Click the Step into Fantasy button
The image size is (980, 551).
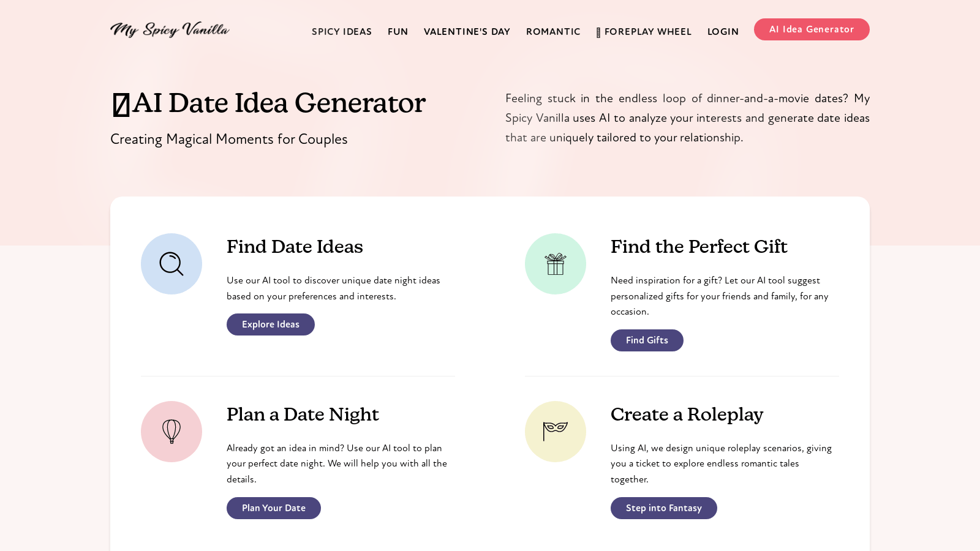point(664,508)
